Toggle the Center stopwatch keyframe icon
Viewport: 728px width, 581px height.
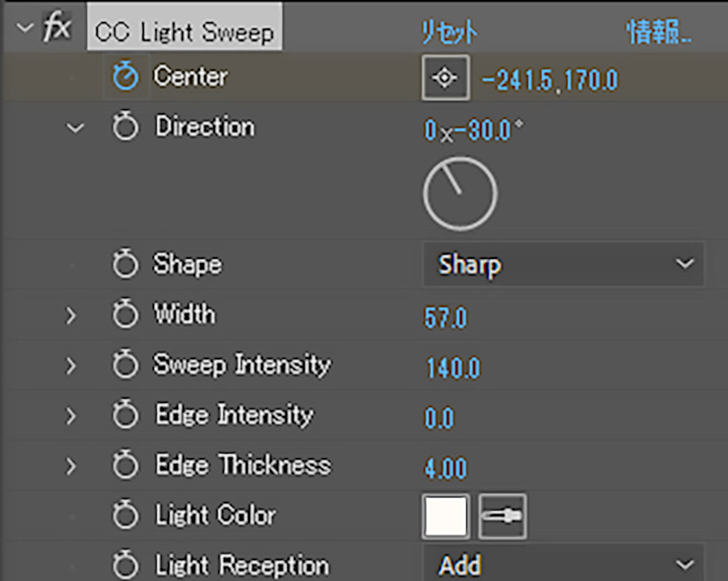[126, 76]
